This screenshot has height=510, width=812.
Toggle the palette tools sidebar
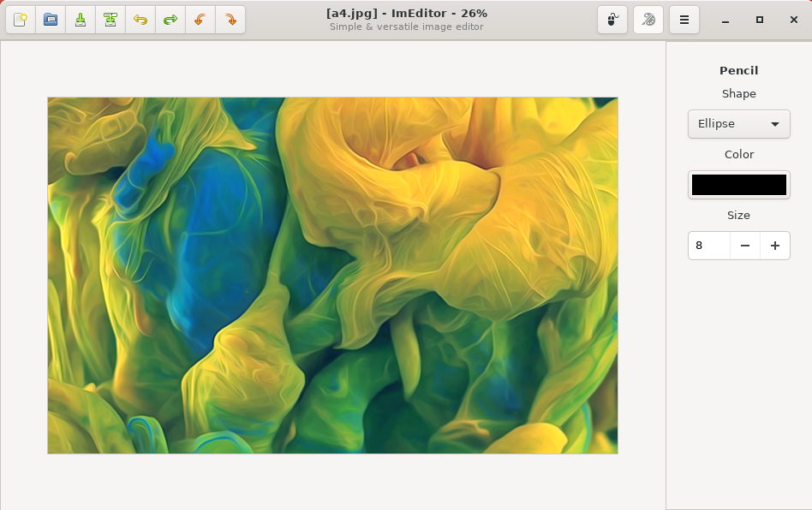648,20
